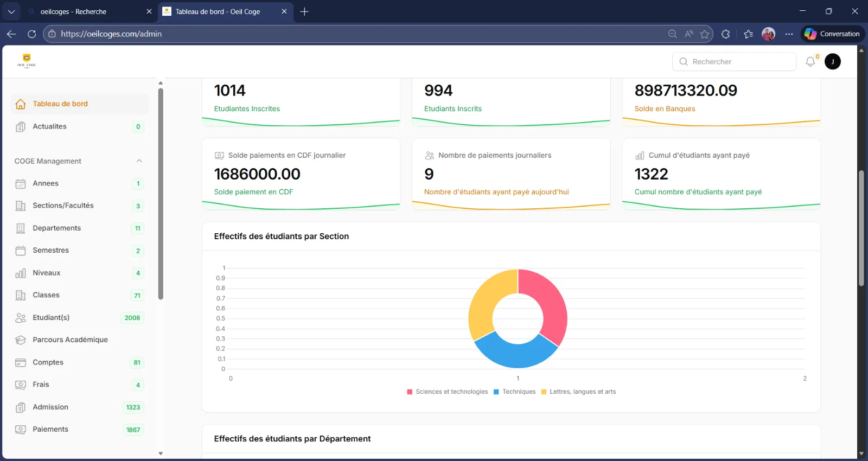Click the Oeil Coge logo
The width and height of the screenshot is (868, 461).
(27, 60)
